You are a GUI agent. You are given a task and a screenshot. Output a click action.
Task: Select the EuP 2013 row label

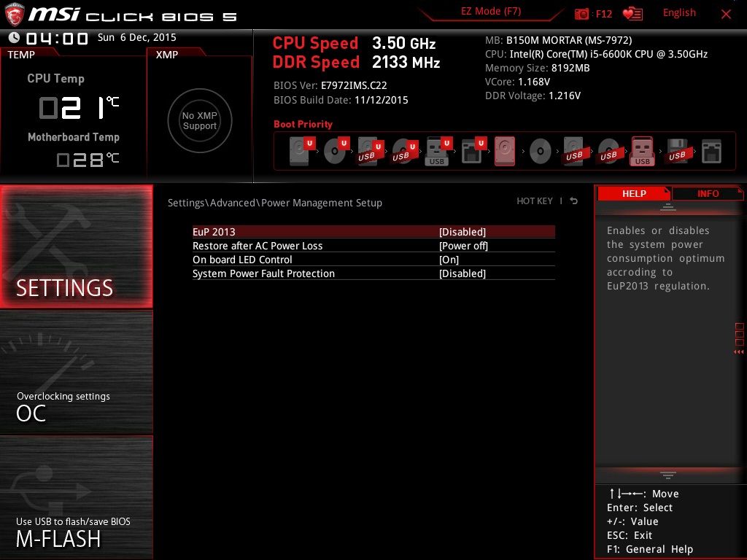[214, 232]
